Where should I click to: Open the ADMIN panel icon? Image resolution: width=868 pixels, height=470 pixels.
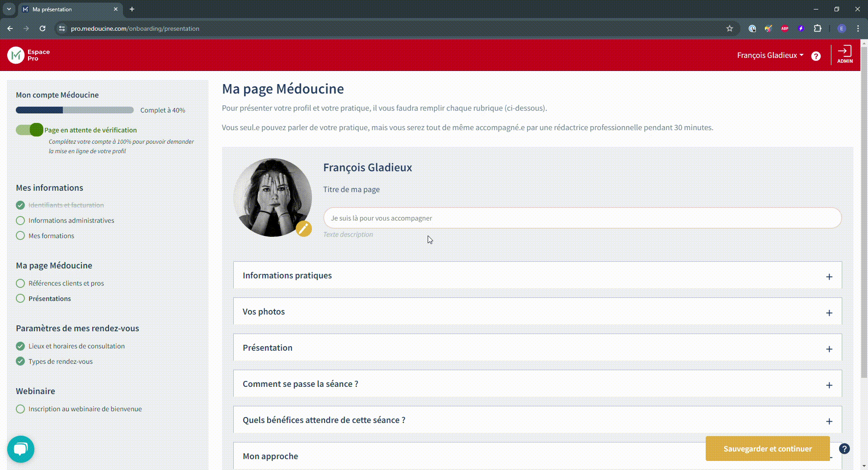coord(845,54)
